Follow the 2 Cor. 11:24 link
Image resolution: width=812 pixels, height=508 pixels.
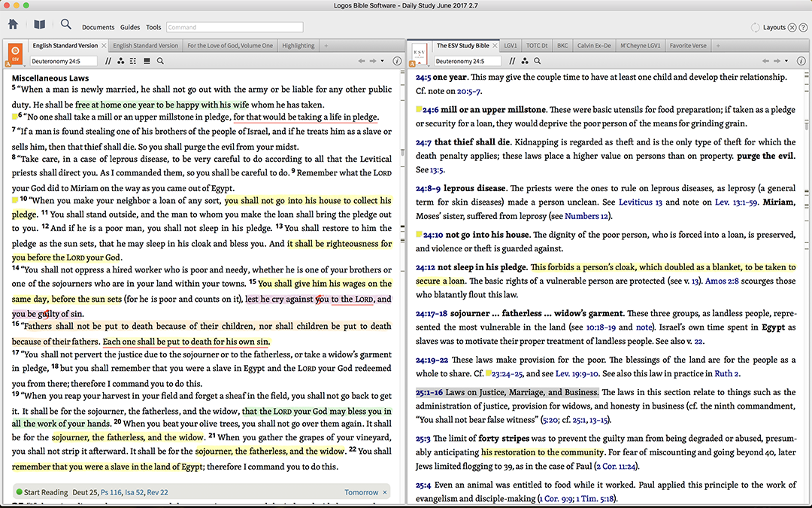pyautogui.click(x=616, y=466)
